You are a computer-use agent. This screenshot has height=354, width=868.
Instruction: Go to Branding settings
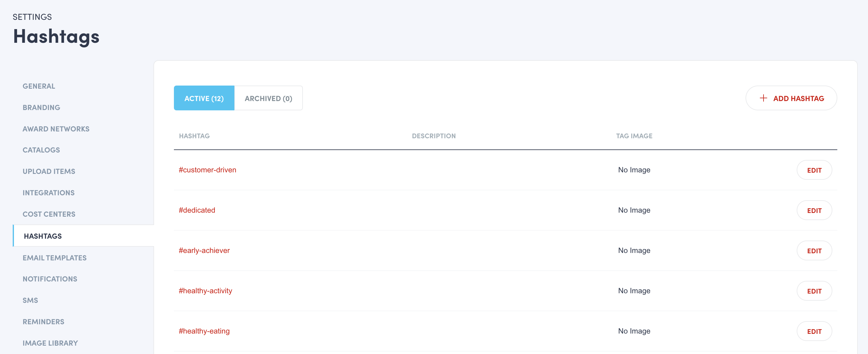click(x=42, y=108)
